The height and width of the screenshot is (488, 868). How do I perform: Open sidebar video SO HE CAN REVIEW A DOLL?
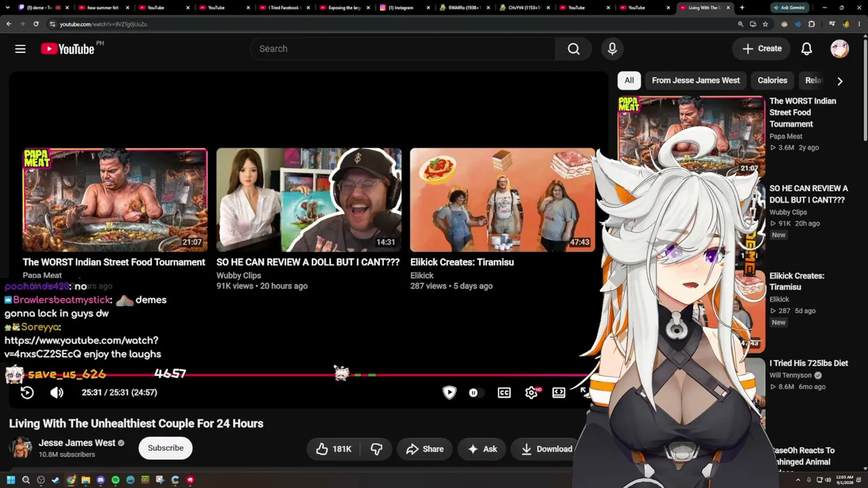tap(808, 194)
